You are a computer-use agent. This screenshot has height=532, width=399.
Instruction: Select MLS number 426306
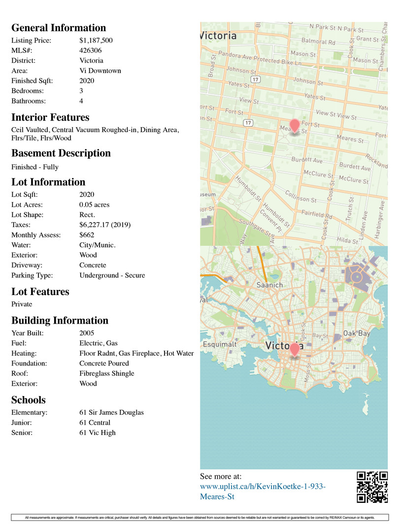[x=90, y=50]
